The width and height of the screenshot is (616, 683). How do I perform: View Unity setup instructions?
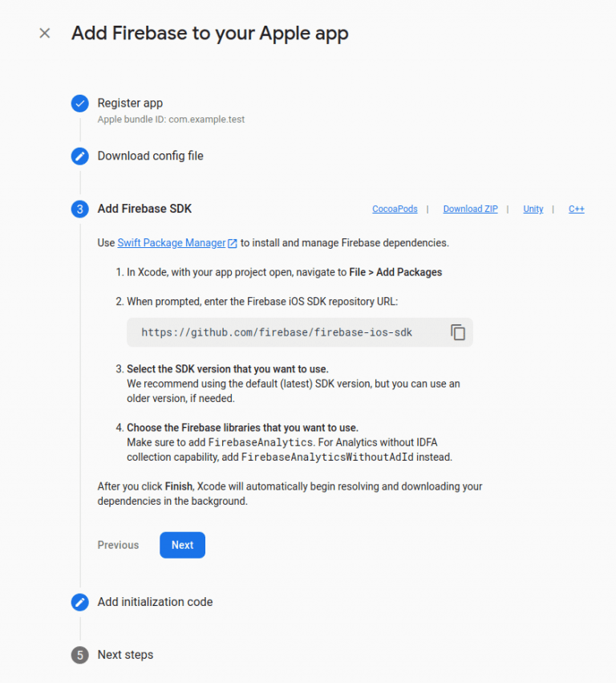tap(533, 209)
